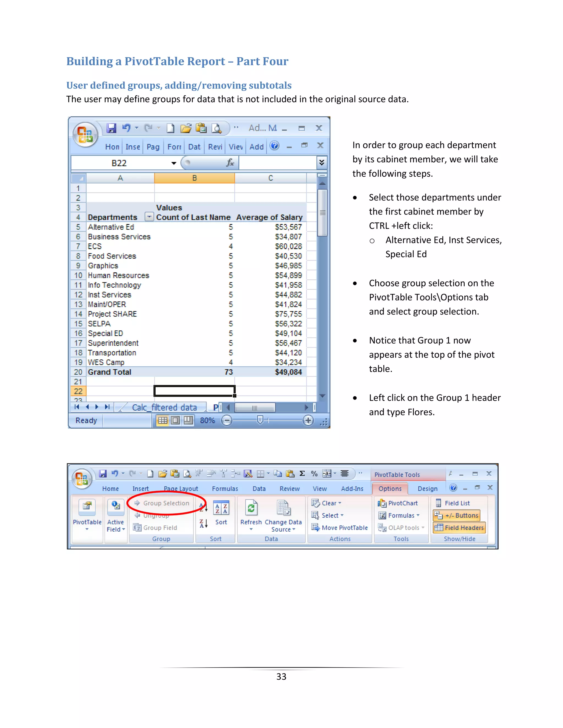Select Calc_filtered data sheet tab
This screenshot has height=728, width=563.
(164, 407)
